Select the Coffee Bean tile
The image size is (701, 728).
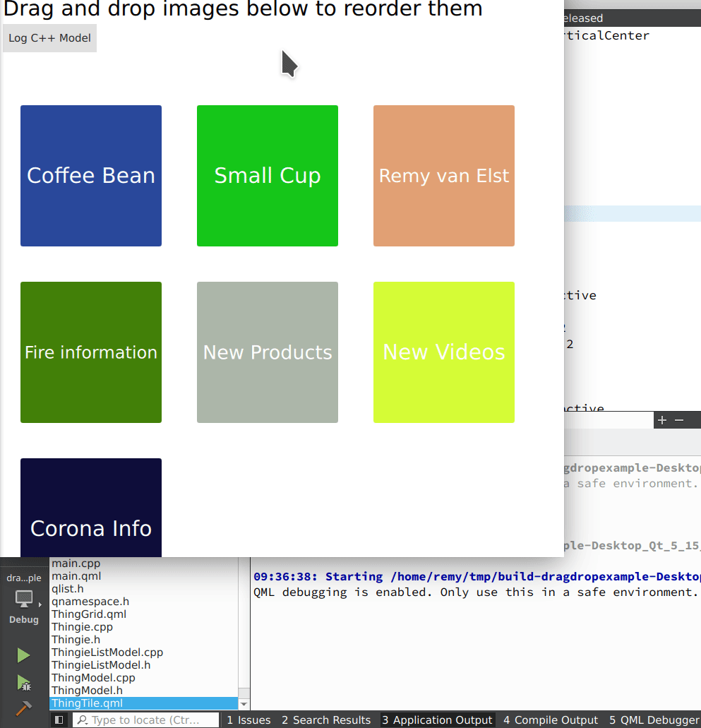coord(91,176)
